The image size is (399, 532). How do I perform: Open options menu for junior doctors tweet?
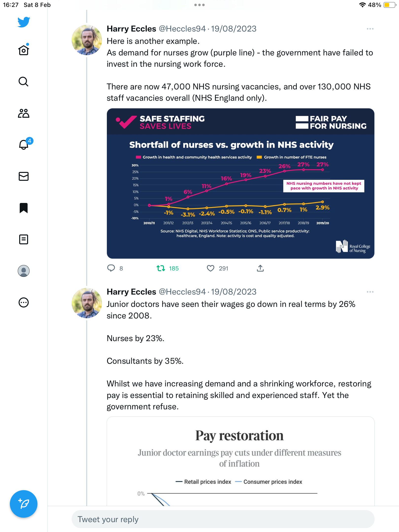(x=370, y=292)
